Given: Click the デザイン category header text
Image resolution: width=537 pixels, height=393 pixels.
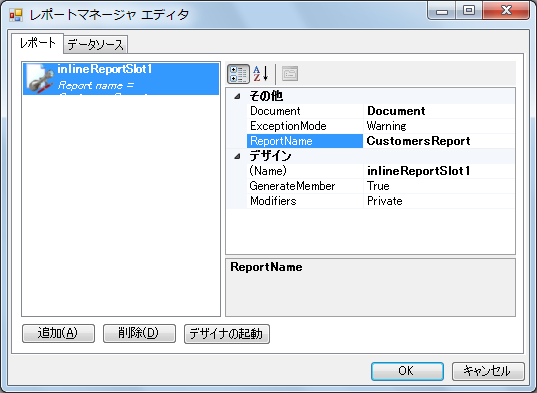Looking at the screenshot, I should click(270, 156).
